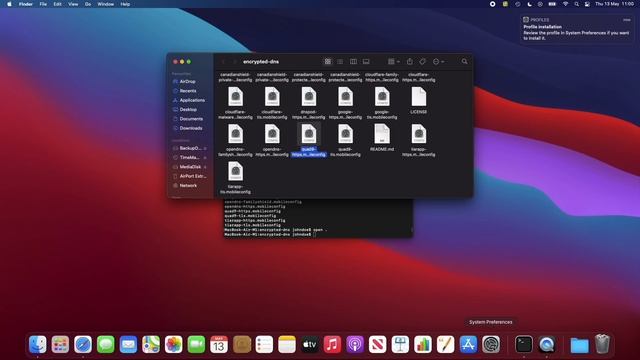Select Downloads in Finder sidebar
The image size is (640, 360).
click(191, 128)
